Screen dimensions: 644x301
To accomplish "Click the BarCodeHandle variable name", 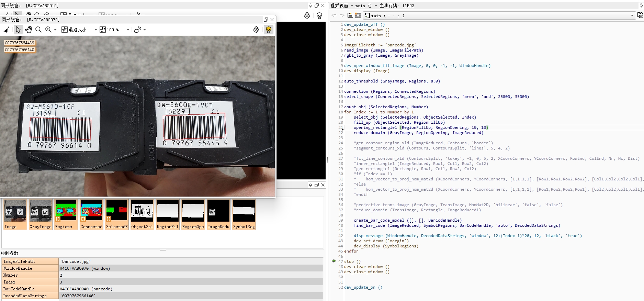I will pyautogui.click(x=30, y=289).
